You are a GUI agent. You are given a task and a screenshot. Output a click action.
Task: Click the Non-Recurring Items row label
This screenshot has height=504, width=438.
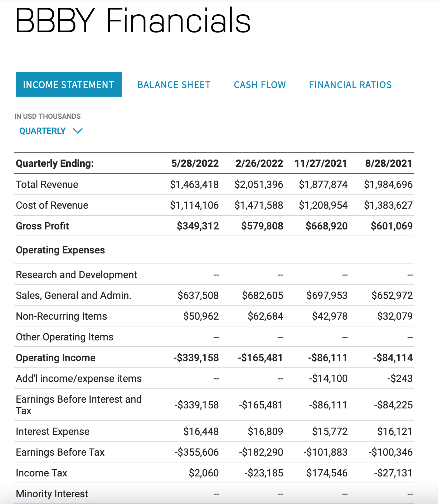(x=61, y=316)
